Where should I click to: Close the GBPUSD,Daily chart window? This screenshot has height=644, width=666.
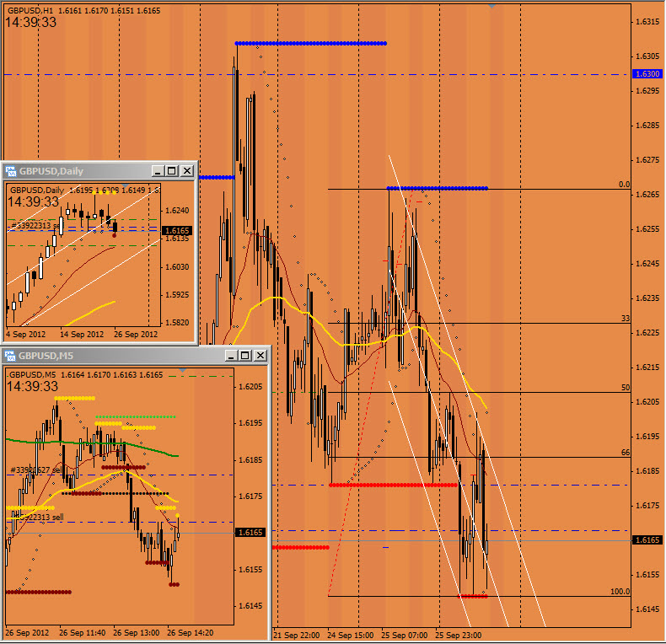(187, 171)
